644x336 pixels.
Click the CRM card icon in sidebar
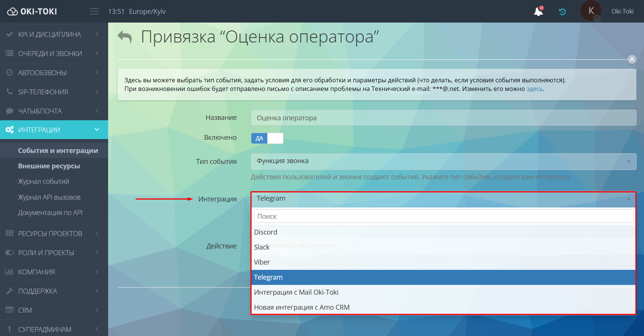(10, 310)
